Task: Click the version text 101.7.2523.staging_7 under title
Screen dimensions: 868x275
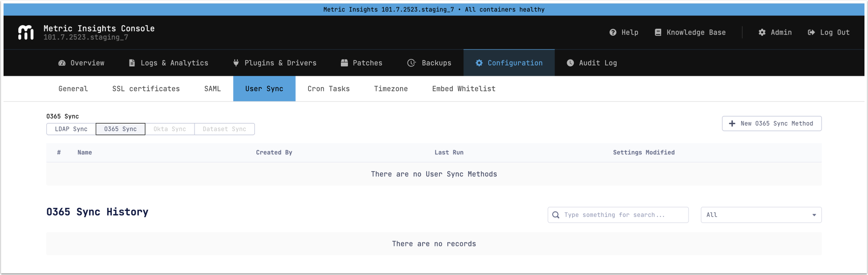Action: pos(86,37)
